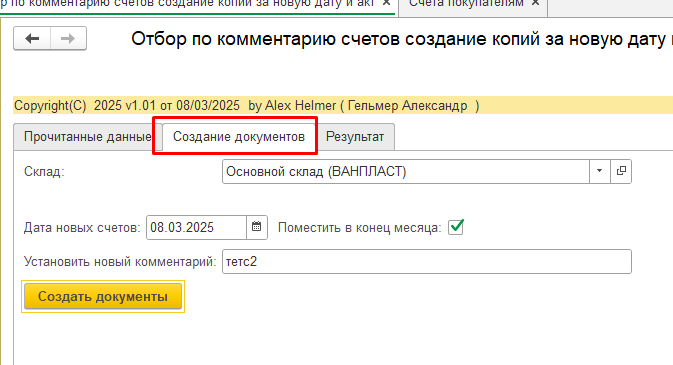673x365 pixels.
Task: Go back with the left arrow button
Action: pos(32,39)
